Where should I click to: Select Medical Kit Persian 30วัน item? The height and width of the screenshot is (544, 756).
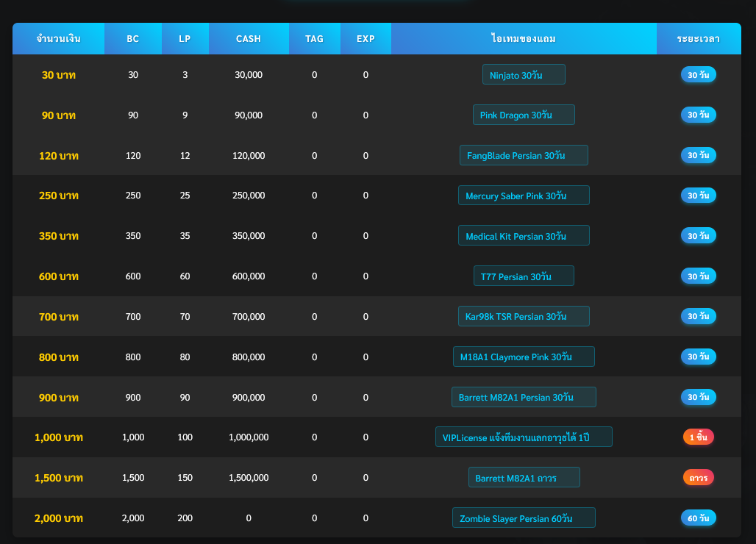pos(524,236)
